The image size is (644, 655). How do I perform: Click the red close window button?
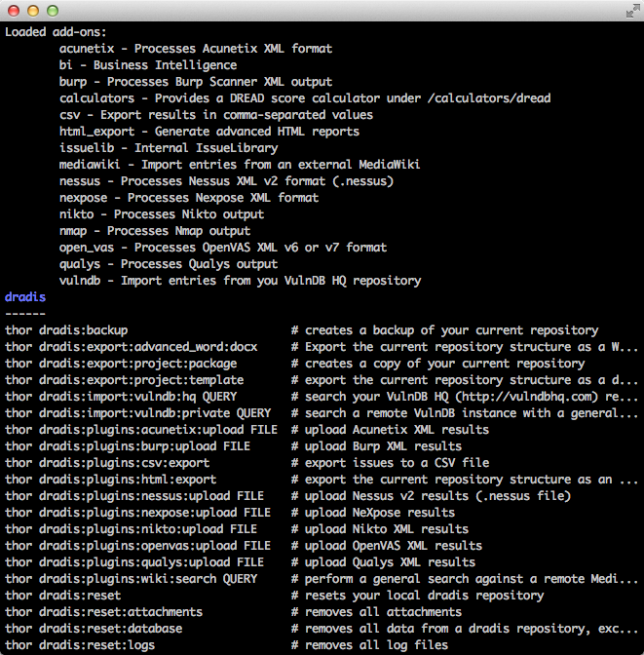14,11
